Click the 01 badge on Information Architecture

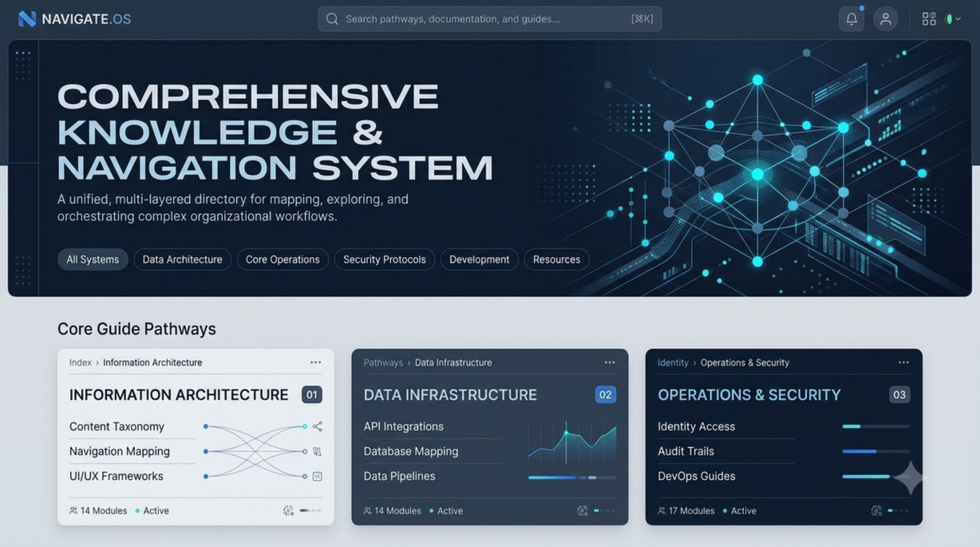(x=312, y=395)
